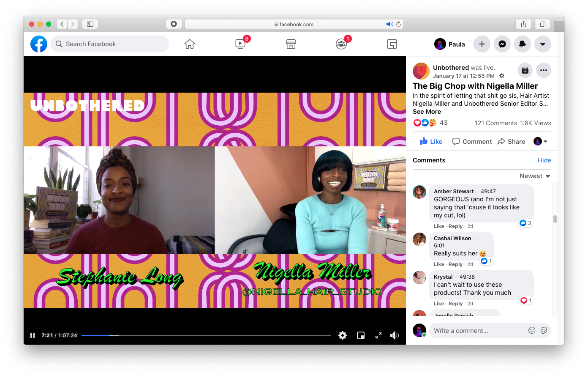
Task: Open video settings gear
Action: (343, 335)
